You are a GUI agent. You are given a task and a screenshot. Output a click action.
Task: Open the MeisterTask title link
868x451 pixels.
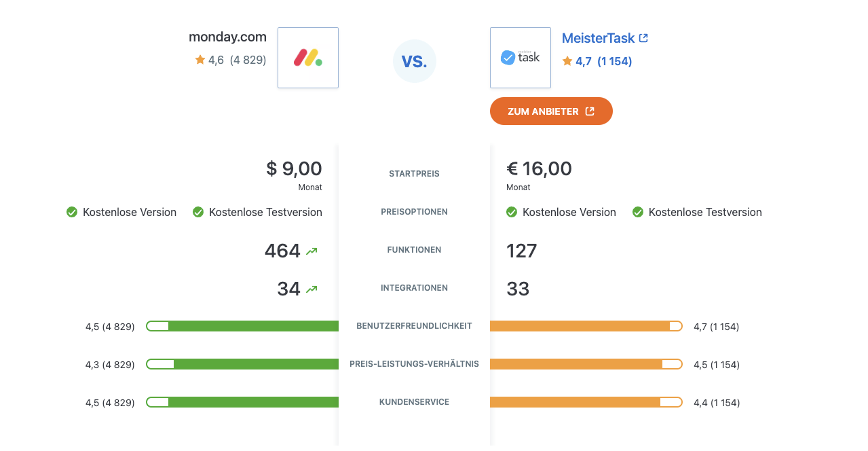(599, 38)
